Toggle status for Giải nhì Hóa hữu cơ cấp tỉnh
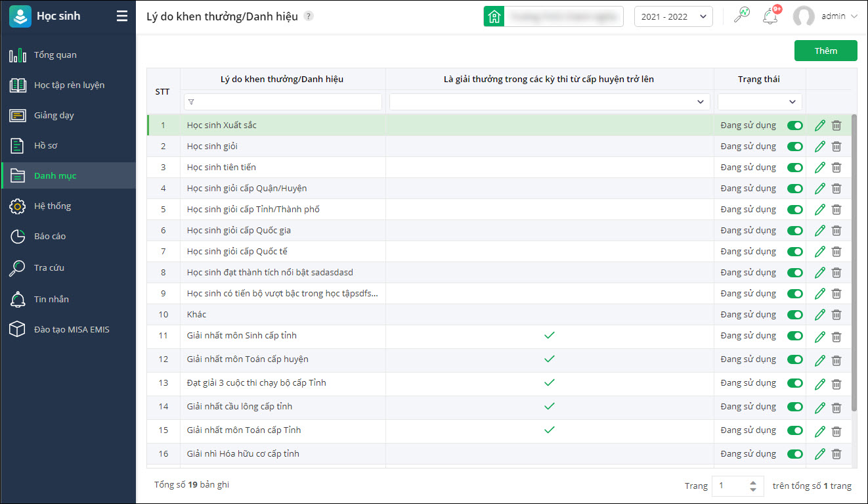 [795, 454]
